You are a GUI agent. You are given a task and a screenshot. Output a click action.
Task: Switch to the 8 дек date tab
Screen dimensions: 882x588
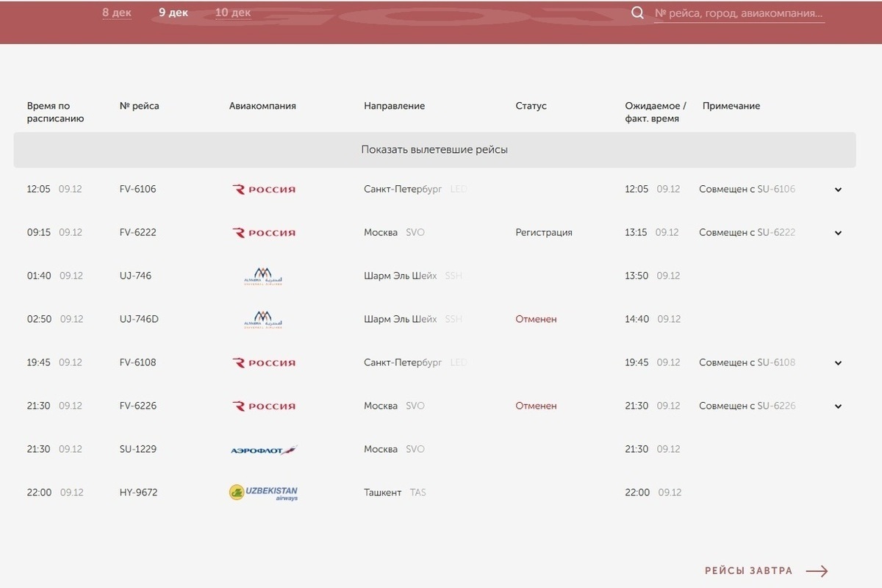click(117, 13)
